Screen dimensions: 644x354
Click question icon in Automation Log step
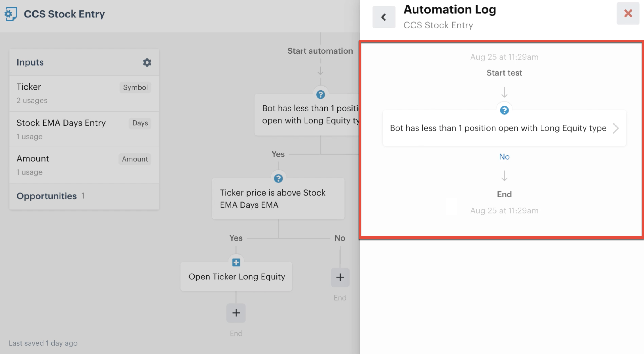504,110
